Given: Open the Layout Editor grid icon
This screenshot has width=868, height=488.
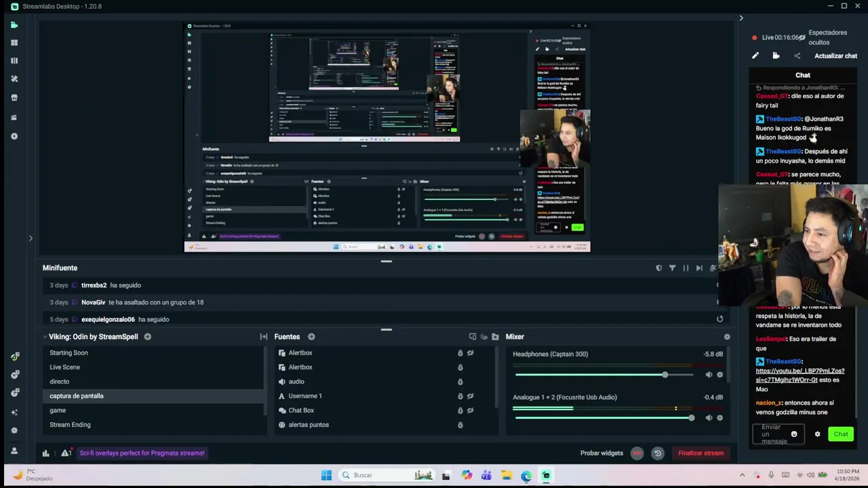Looking at the screenshot, I should pos(14,43).
